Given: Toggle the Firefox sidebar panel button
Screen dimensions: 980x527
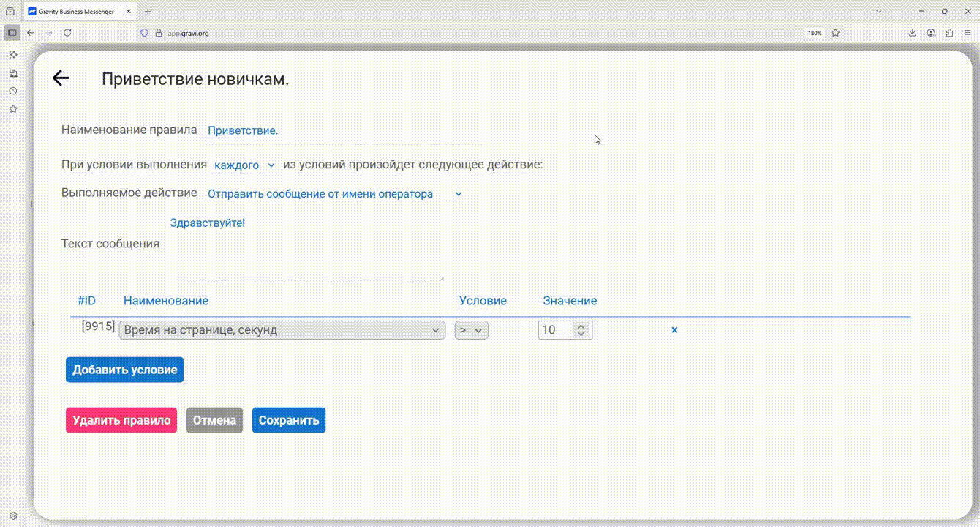Looking at the screenshot, I should point(12,33).
